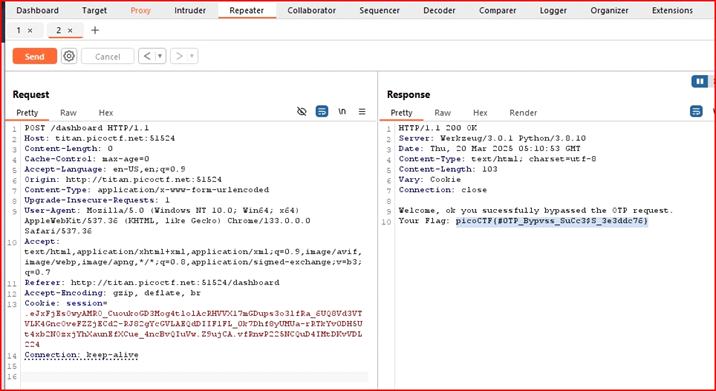The width and height of the screenshot is (716, 391).
Task: Click the Cache-Control header line
Action: tap(87, 159)
